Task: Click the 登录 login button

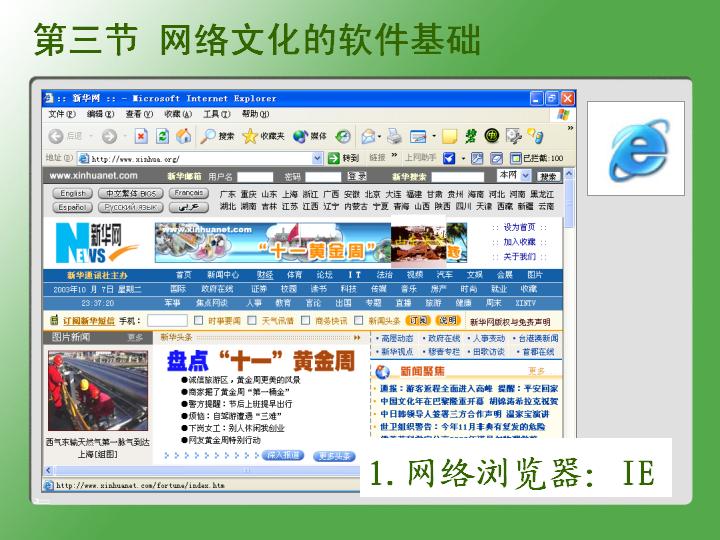Action: tap(357, 176)
